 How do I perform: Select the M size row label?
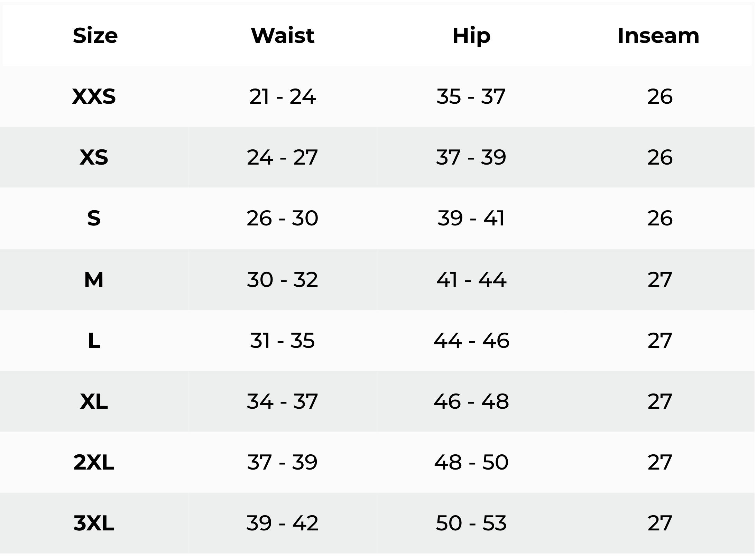94,279
